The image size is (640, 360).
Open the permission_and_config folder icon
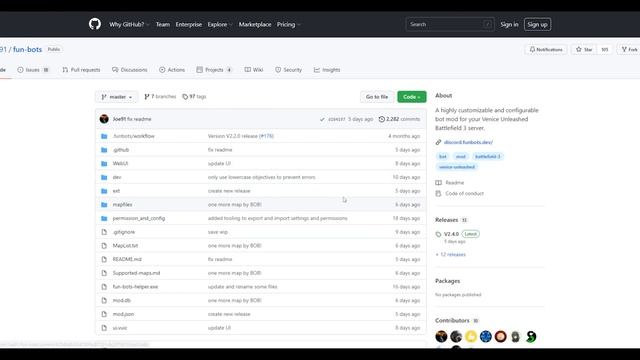[x=104, y=218]
